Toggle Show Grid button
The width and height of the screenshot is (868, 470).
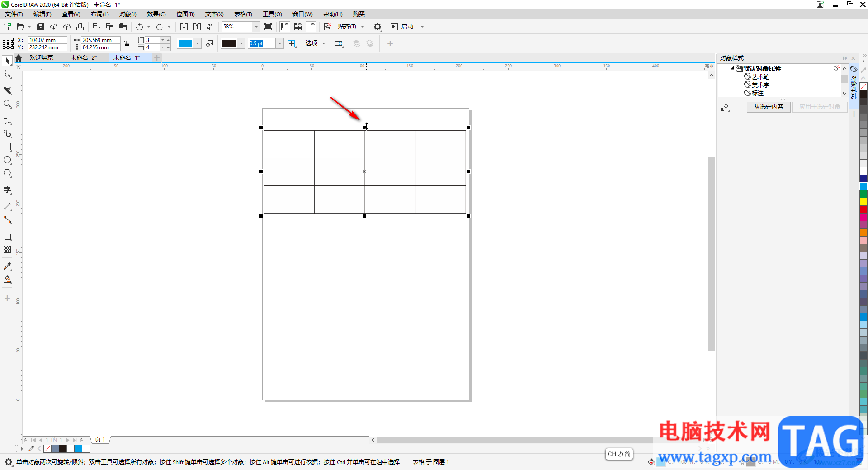(x=298, y=27)
